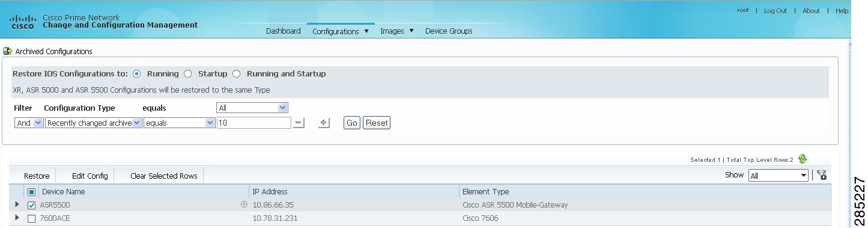Click the Reset button
This screenshot has width=868, height=228.
coord(377,123)
